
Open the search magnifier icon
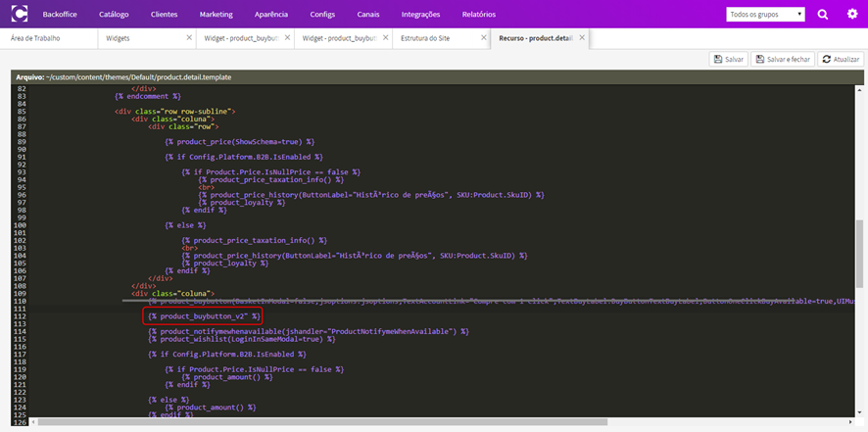[823, 15]
